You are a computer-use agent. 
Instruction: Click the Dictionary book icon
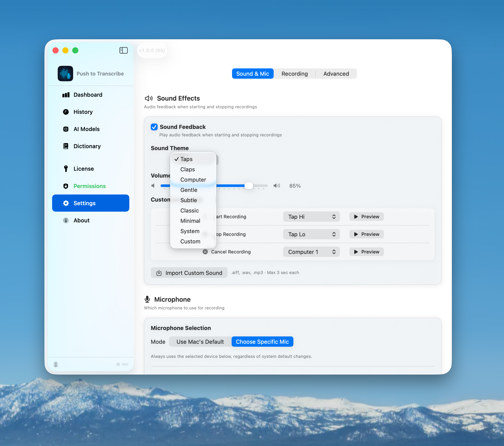(x=66, y=146)
